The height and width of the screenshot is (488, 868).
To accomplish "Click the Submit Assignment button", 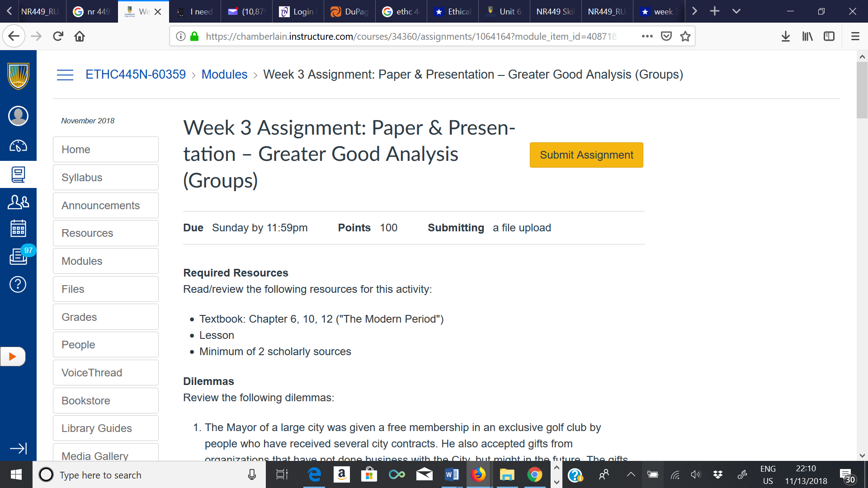I will (586, 155).
